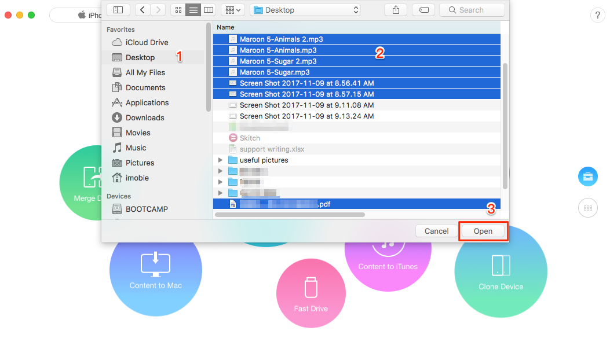Open Pictures in the sidebar
The image size is (610, 364).
tap(152, 163)
